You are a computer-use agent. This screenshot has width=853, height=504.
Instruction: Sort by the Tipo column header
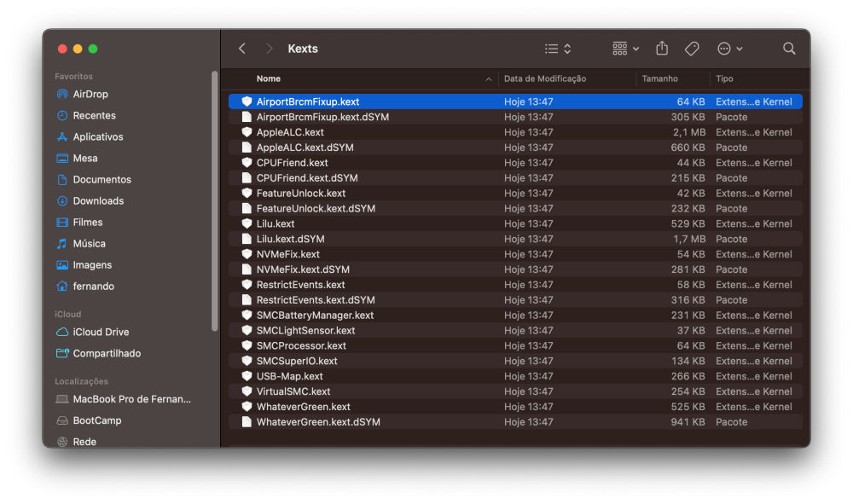coord(724,78)
